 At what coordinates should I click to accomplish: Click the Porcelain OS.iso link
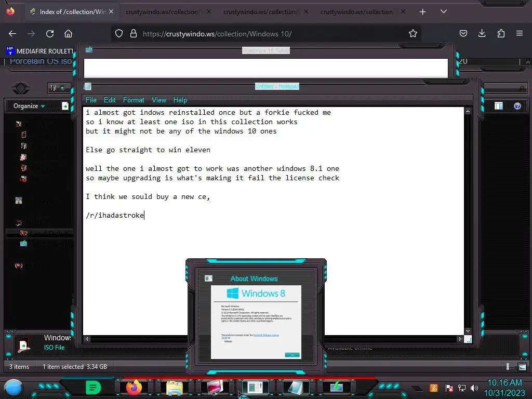[x=41, y=61]
